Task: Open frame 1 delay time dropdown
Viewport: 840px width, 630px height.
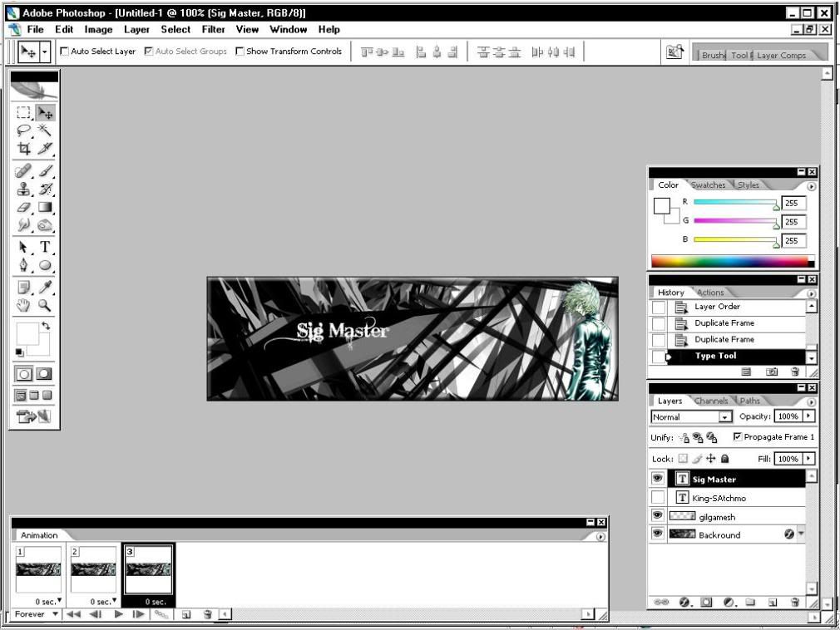Action: click(x=59, y=601)
